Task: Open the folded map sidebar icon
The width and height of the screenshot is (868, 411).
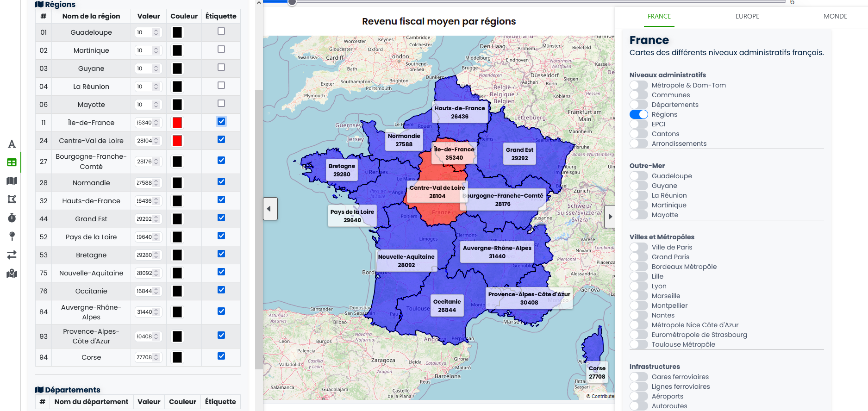Action: pos(12,181)
